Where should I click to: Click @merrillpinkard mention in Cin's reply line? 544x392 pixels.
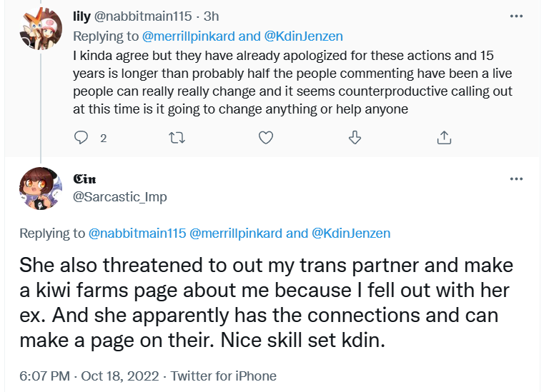click(236, 233)
